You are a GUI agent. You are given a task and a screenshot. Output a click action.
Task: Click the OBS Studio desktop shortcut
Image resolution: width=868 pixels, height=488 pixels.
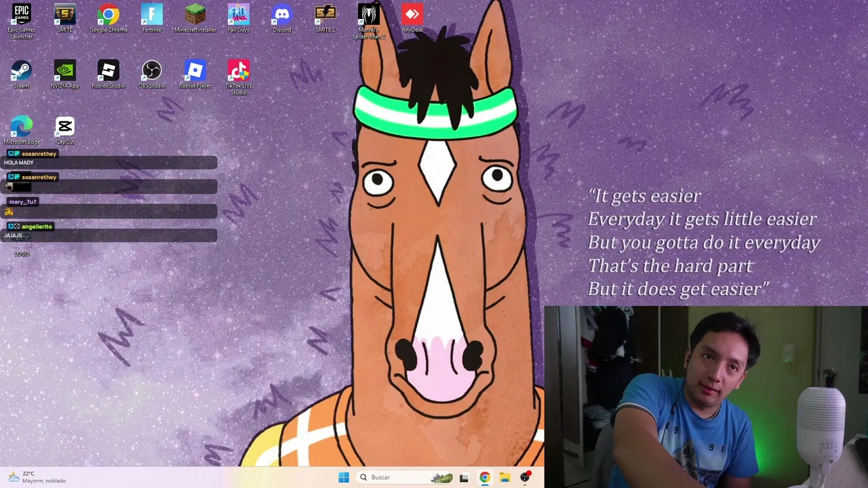(152, 75)
